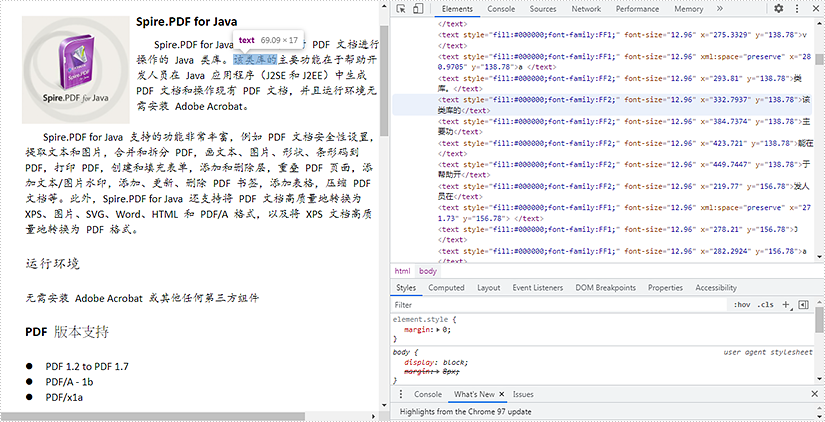Select the html breadcrumb
825x422 pixels.
[x=402, y=271]
